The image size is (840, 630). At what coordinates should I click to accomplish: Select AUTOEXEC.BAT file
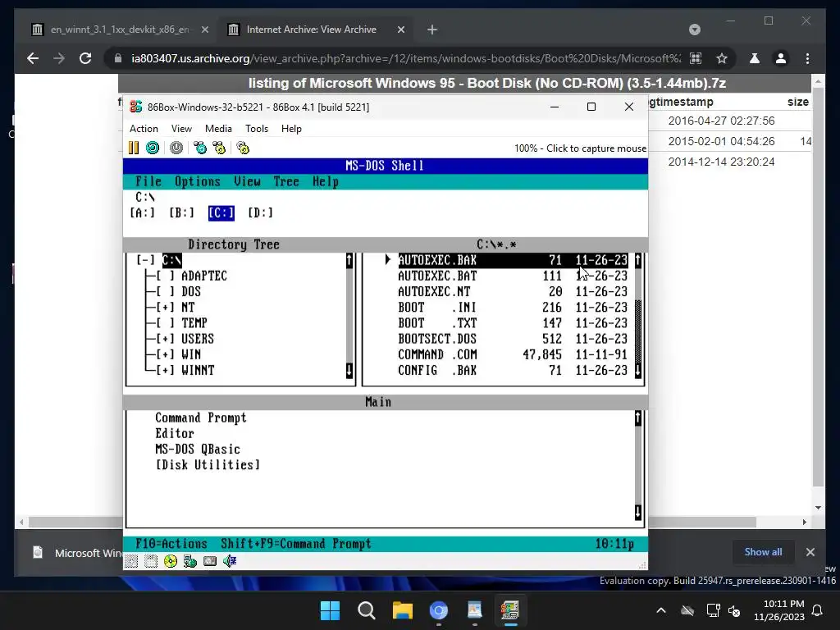pyautogui.click(x=512, y=276)
